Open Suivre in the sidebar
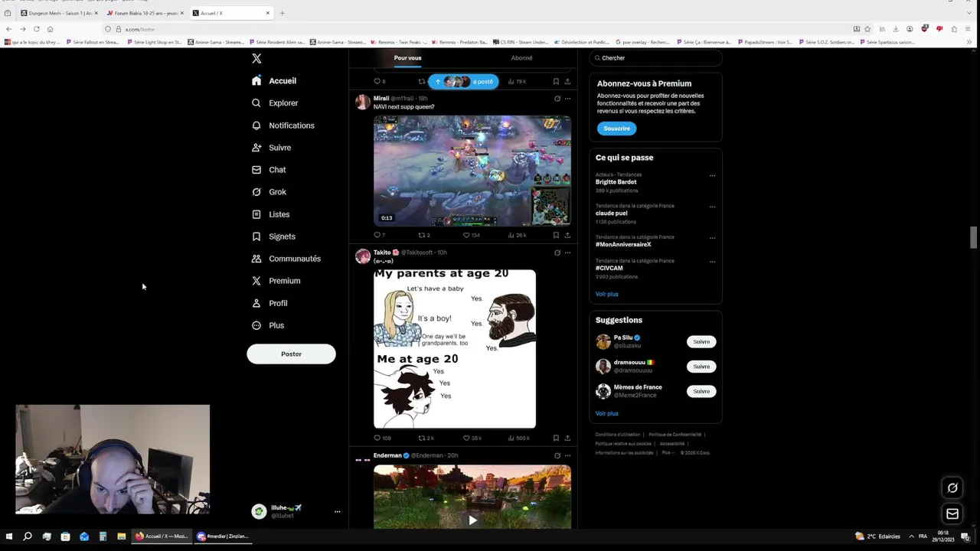The height and width of the screenshot is (551, 980). [x=271, y=148]
